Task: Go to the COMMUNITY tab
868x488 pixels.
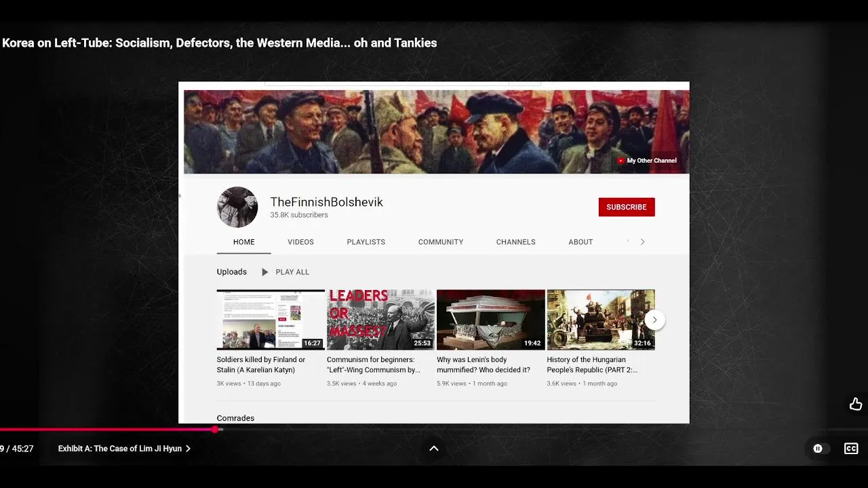Action: click(x=441, y=242)
